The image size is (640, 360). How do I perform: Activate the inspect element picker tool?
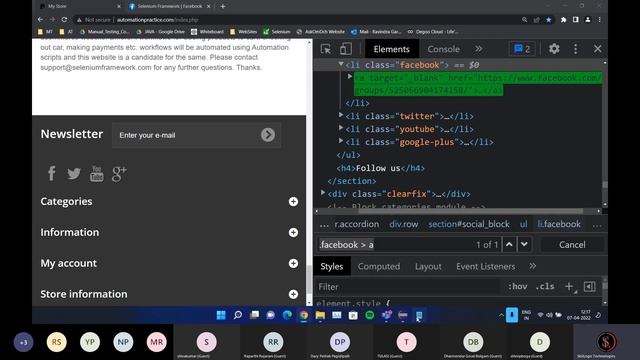pos(326,49)
